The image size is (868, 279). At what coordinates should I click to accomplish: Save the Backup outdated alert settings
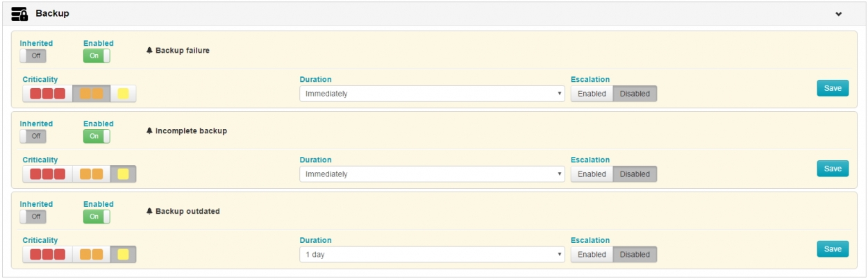[x=832, y=249]
